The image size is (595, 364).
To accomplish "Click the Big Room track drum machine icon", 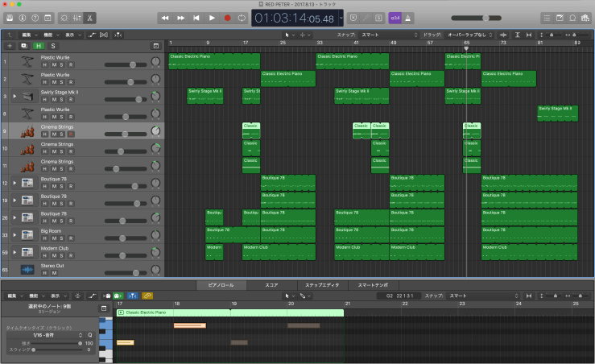I will click(27, 234).
